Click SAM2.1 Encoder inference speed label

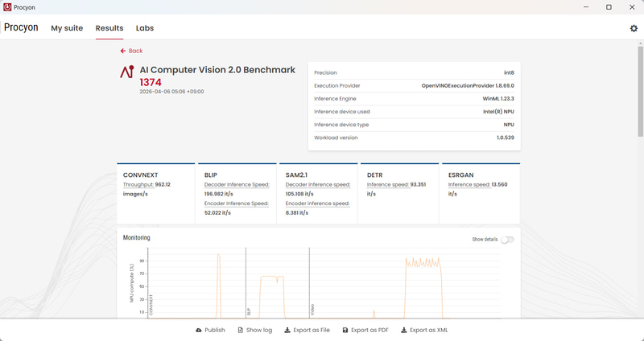pyautogui.click(x=317, y=203)
